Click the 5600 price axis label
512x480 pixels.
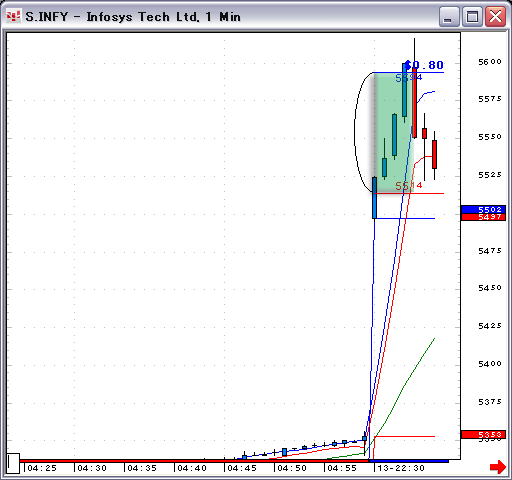(x=490, y=62)
